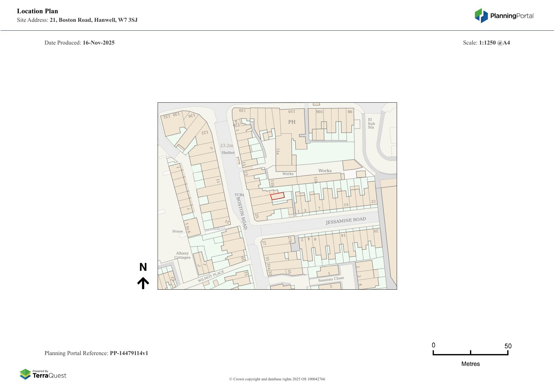554x392 pixels.
Task: Click the Crown copyright notice
Action: click(277, 379)
